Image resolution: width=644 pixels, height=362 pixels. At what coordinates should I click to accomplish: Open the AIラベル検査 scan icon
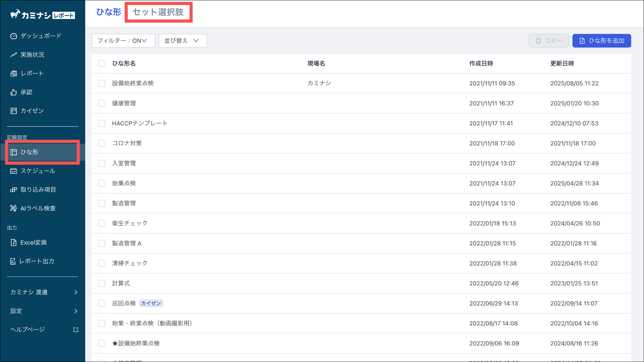pos(13,208)
